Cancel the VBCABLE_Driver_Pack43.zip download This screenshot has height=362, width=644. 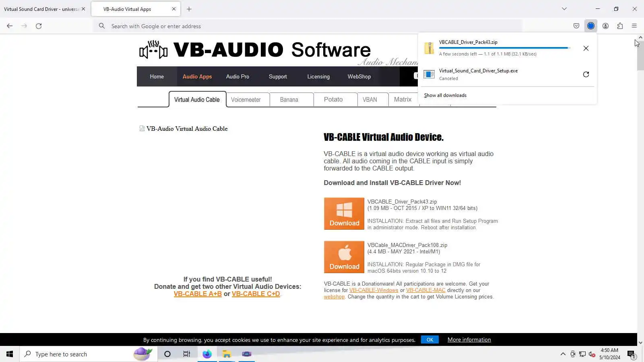[586, 48]
